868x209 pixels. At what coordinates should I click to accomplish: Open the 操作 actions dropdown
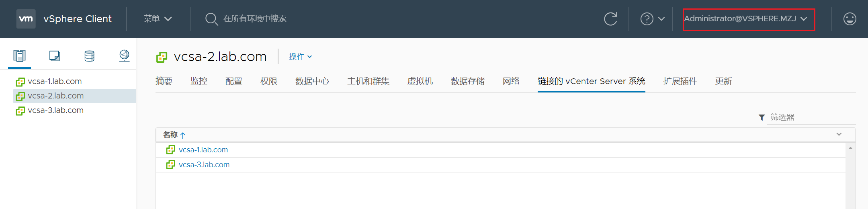(300, 57)
